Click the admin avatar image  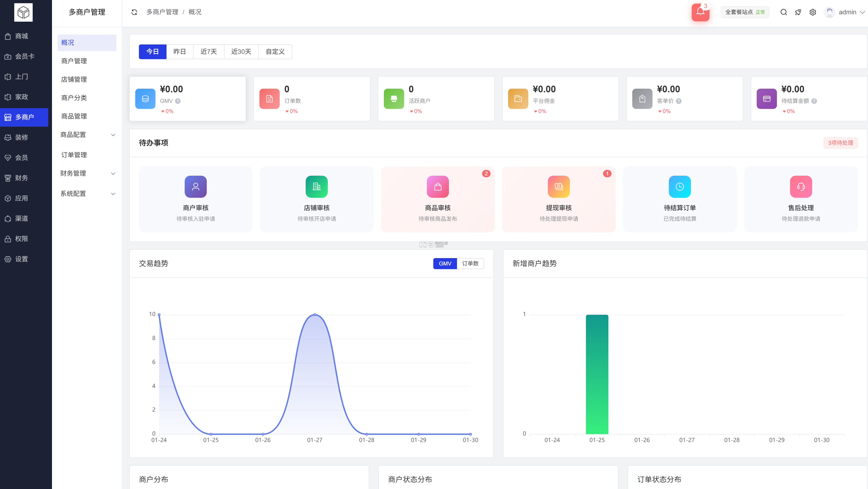click(x=830, y=12)
